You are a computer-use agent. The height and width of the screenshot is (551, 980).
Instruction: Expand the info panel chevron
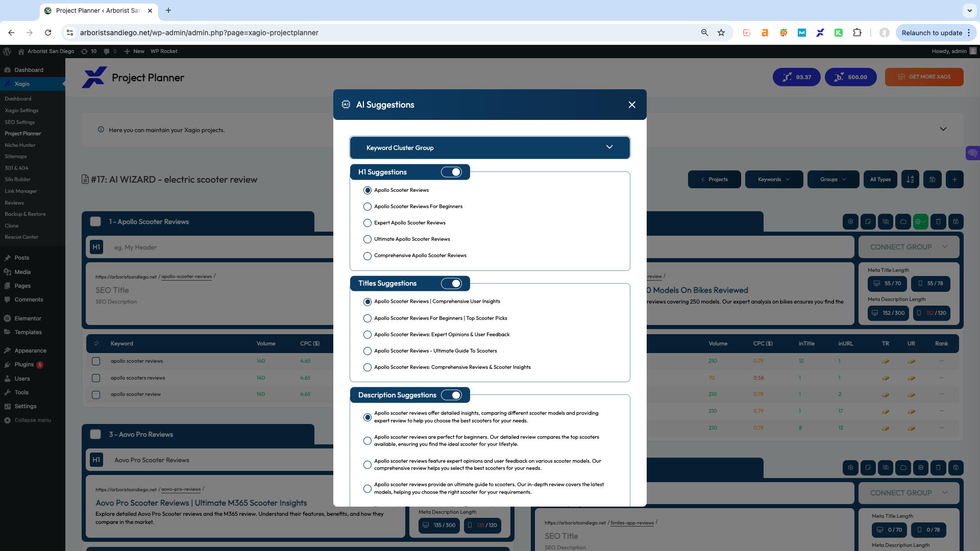[943, 129]
